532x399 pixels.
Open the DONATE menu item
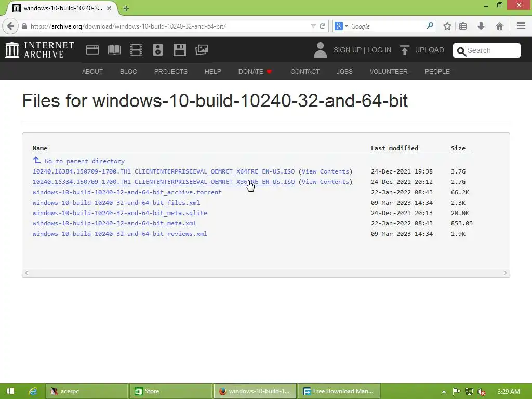[255, 72]
